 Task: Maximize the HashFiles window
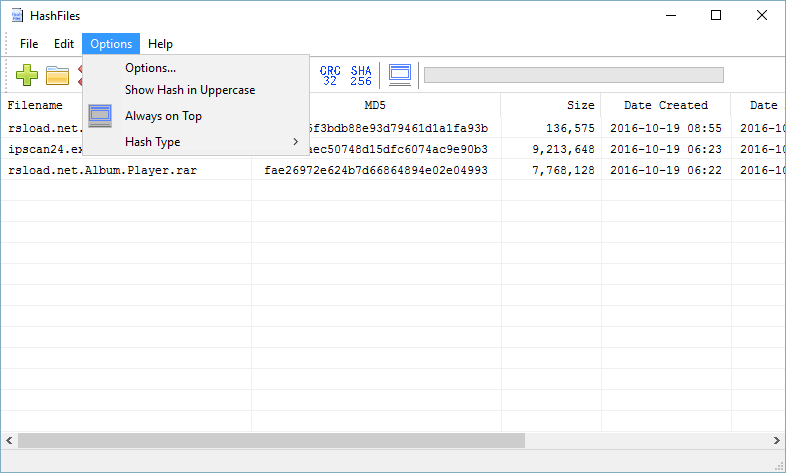716,16
